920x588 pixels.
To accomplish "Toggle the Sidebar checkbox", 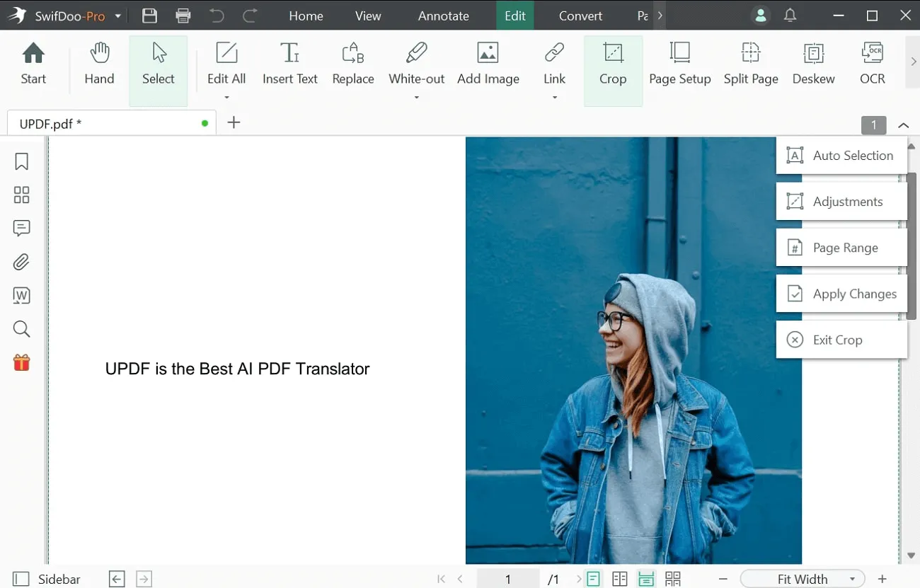I will click(x=21, y=579).
